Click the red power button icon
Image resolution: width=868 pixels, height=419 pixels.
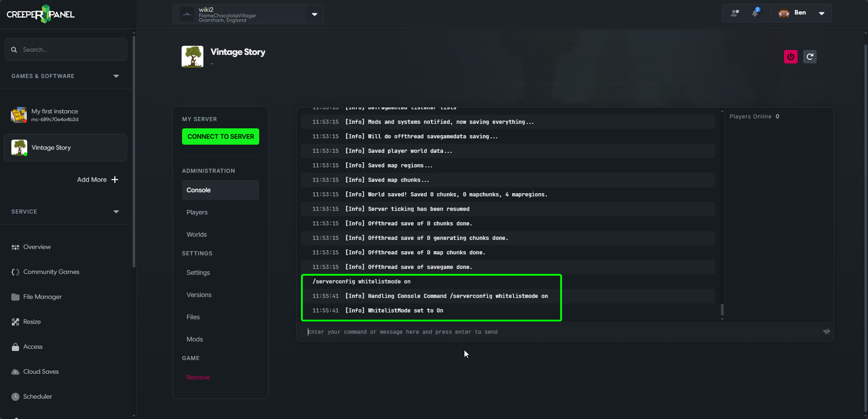coord(791,57)
